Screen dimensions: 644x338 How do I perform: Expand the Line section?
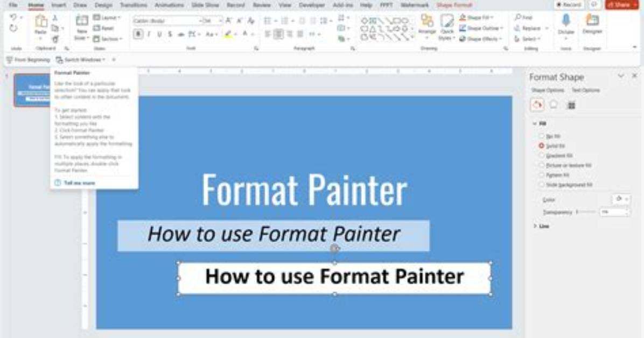(x=541, y=226)
